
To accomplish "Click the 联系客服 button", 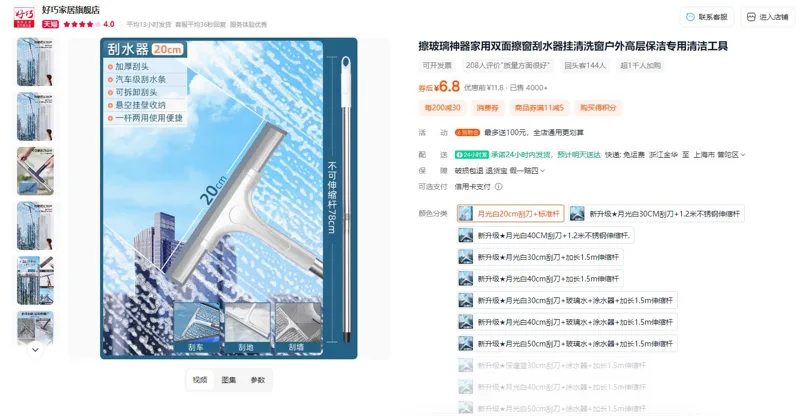I will [707, 17].
